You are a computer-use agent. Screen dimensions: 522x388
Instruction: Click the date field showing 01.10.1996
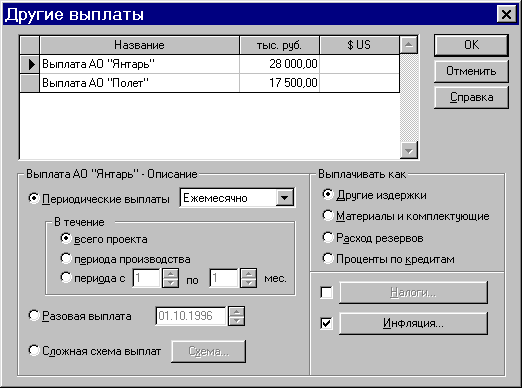[191, 316]
